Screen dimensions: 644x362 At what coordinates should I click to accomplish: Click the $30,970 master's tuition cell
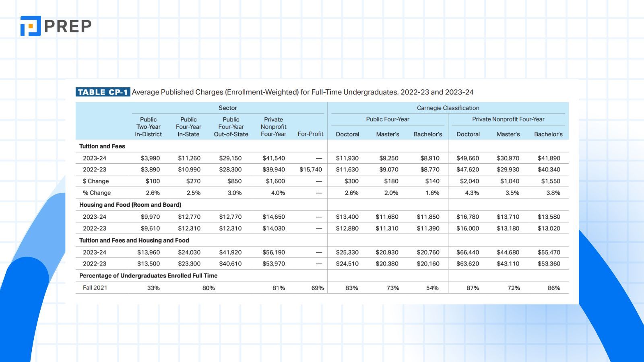click(508, 158)
